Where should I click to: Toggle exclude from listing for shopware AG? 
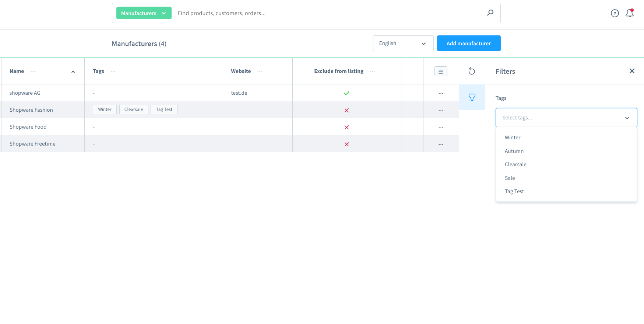pos(346,93)
